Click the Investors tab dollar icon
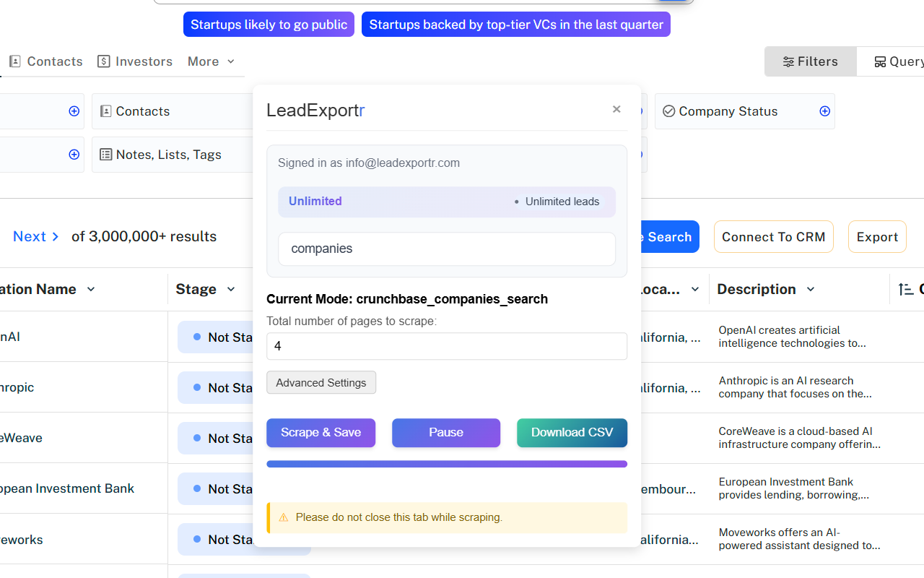The height and width of the screenshot is (578, 924). pyautogui.click(x=104, y=61)
